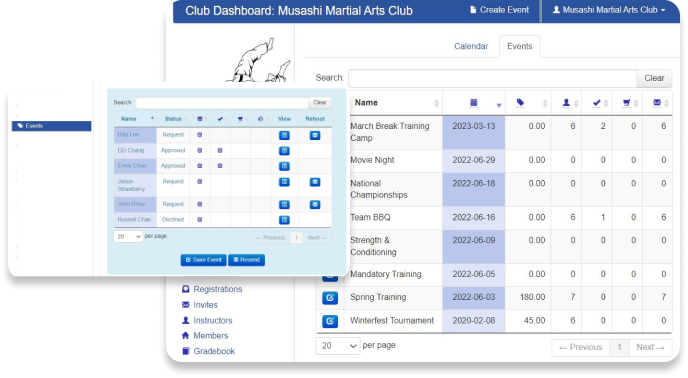Screen dimensions: 688x378
Task: Toggle invite check mark for Billy Lee
Action: [200, 135]
